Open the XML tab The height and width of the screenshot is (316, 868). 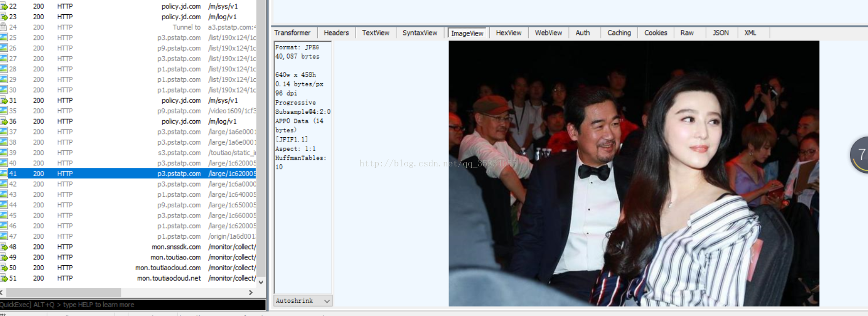click(750, 33)
